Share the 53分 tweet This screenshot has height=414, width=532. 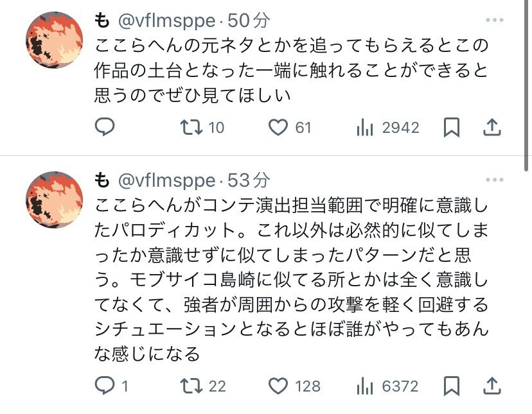[492, 386]
